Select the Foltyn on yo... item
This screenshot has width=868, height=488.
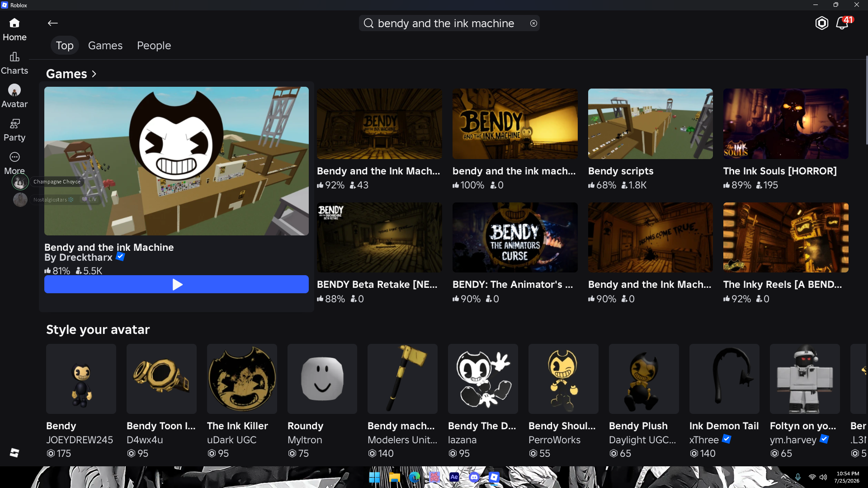805,379
